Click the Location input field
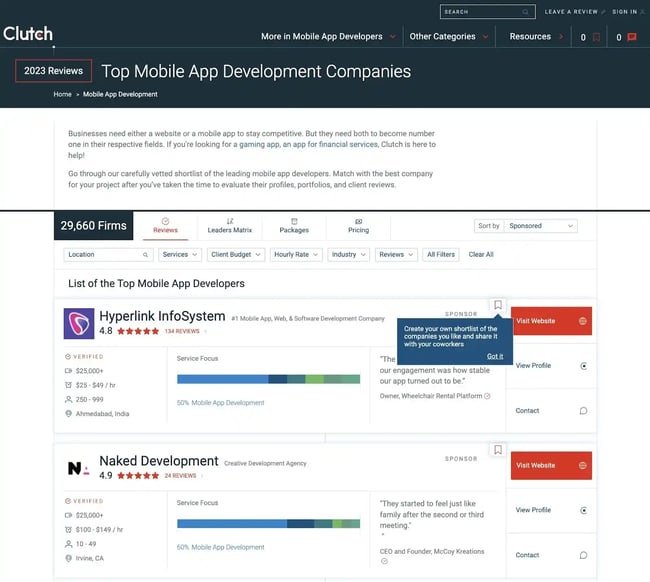Viewport: 650px width, 582px height. [x=108, y=254]
